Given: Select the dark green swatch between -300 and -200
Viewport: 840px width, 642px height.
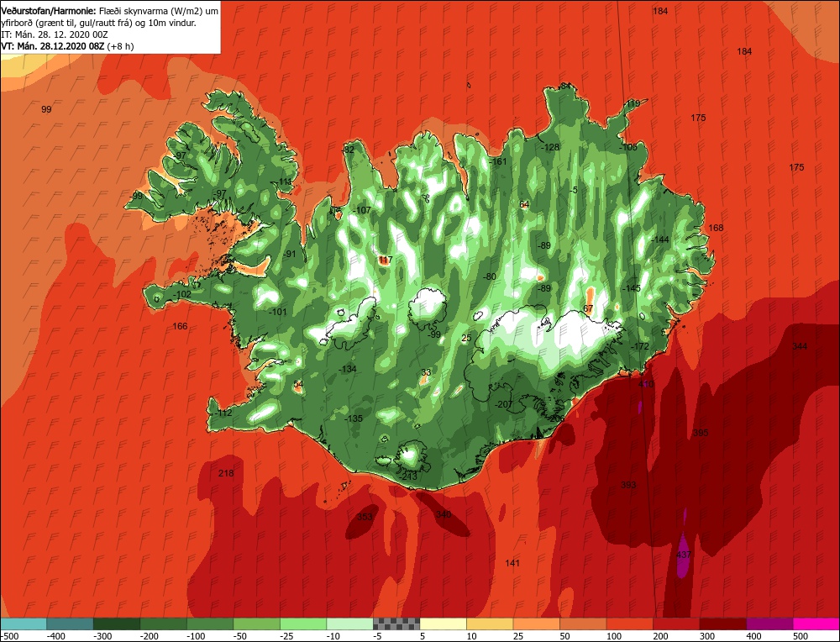Looking at the screenshot, I should click(x=117, y=624).
